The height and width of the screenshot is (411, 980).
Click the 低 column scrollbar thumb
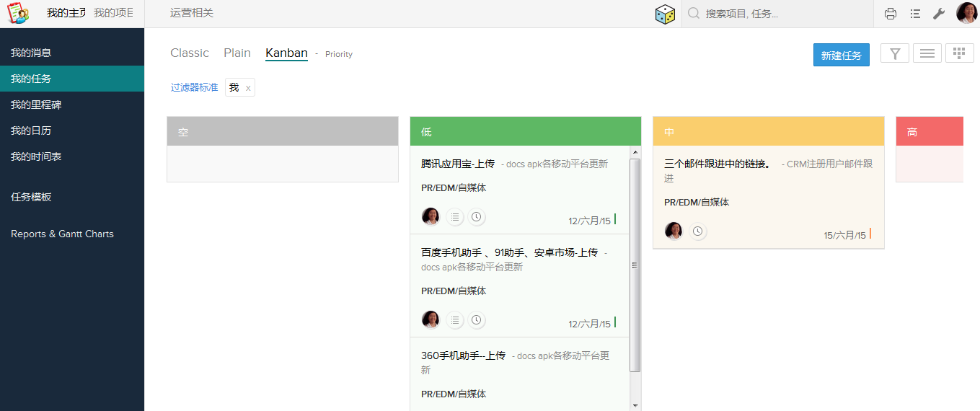click(x=635, y=265)
